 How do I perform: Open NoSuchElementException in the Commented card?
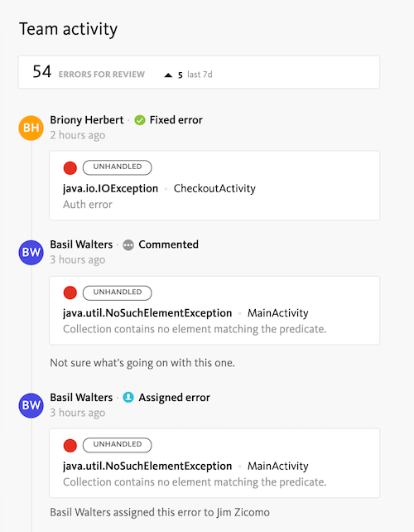click(x=147, y=313)
